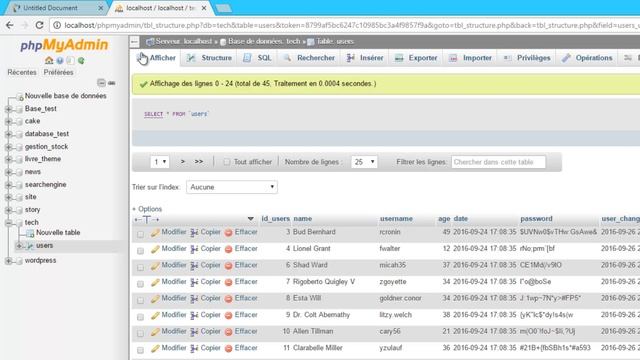This screenshot has height=360, width=640.
Task: Collapse all tree nodes with the minus icon
Action: click(101, 83)
